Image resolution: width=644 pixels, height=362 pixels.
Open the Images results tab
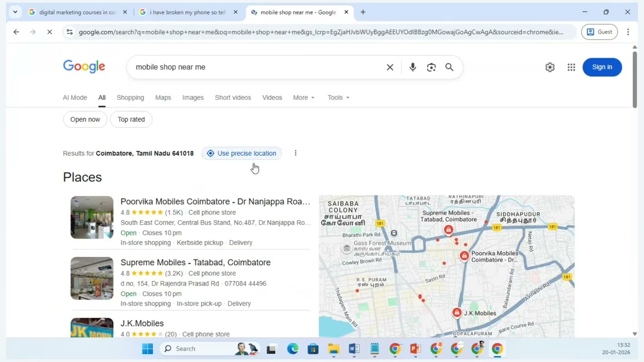point(193,98)
